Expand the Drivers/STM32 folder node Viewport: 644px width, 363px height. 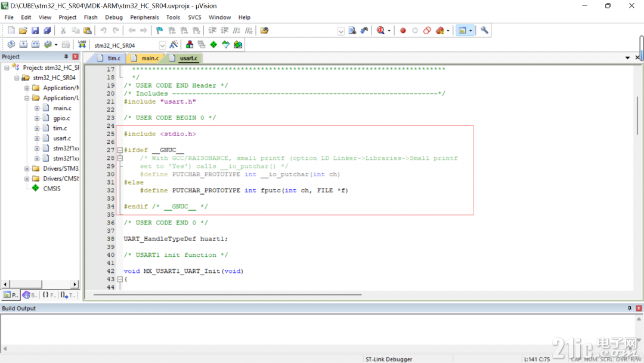pos(27,168)
